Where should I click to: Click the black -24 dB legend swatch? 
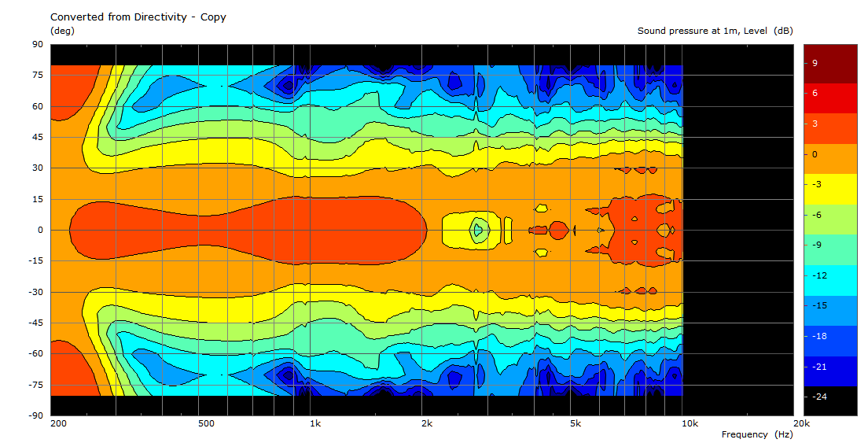pyautogui.click(x=830, y=401)
